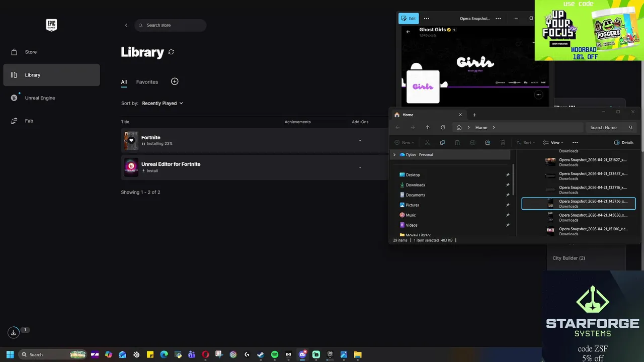The image size is (644, 362).
Task: Unpin Pictures using its pin icon
Action: click(x=507, y=205)
